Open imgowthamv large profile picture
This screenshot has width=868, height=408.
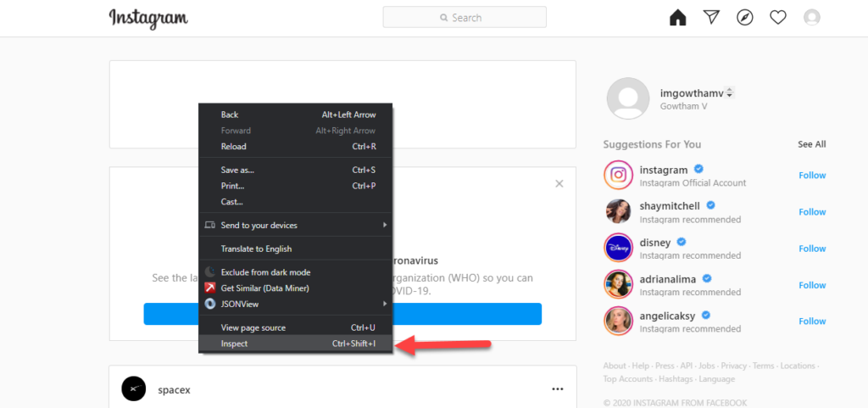pos(628,98)
